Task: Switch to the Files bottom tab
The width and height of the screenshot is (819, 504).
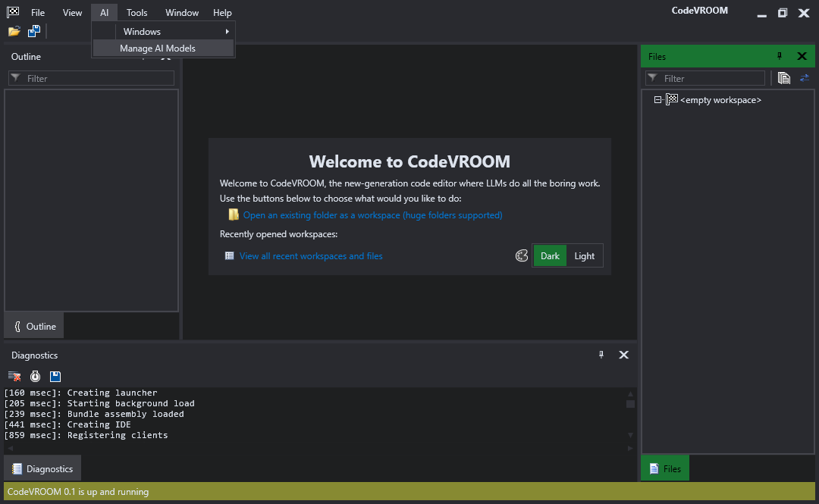Action: point(665,468)
